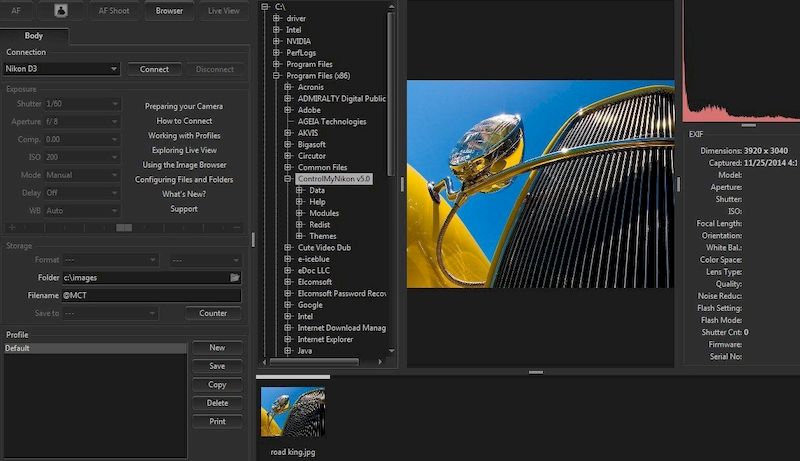Open the How to Connect help link

(x=184, y=121)
